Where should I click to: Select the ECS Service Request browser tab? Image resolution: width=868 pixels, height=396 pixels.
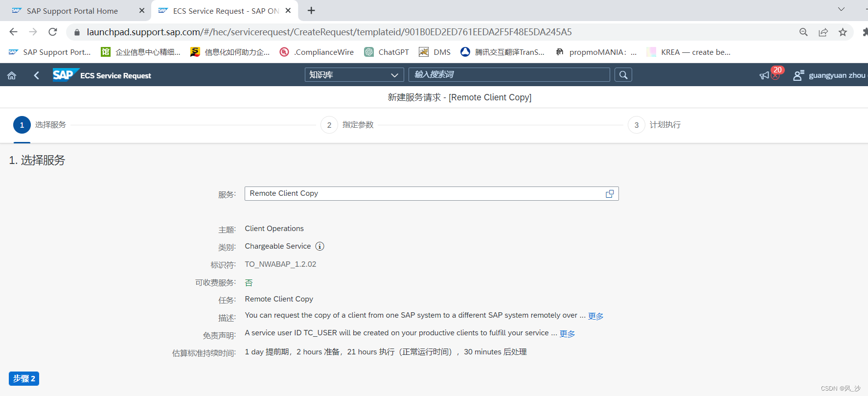point(226,11)
